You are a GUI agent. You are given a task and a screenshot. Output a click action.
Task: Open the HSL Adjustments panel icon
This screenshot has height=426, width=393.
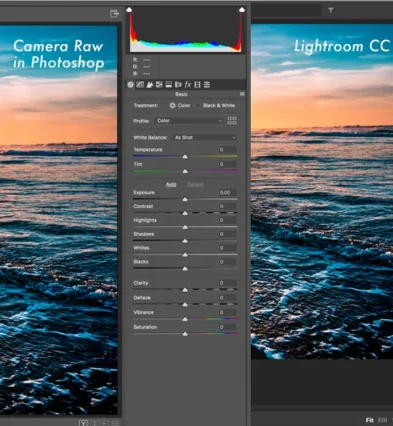click(x=159, y=85)
